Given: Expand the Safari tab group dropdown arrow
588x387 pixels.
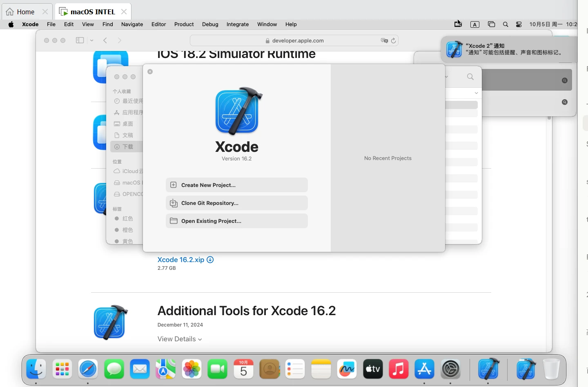Looking at the screenshot, I should [x=92, y=40].
